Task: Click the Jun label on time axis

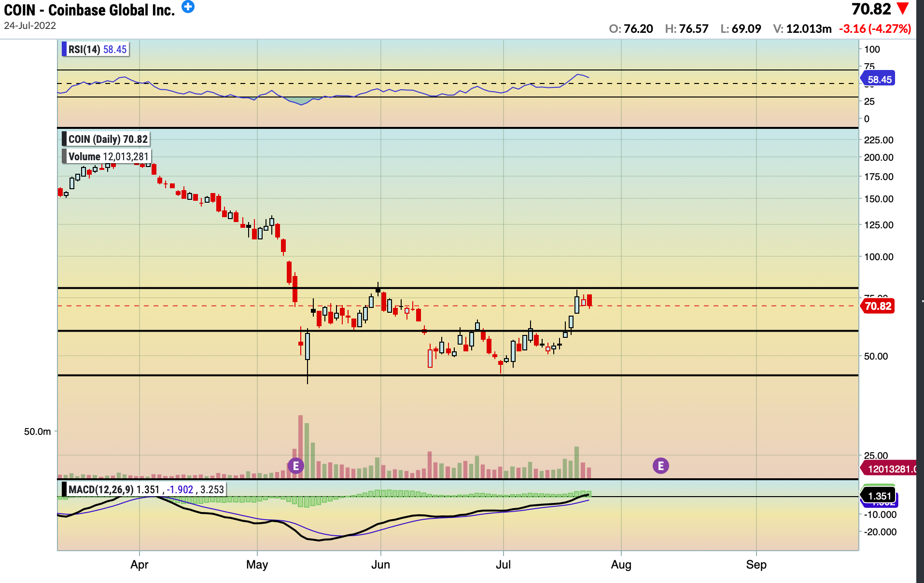Action: [380, 565]
